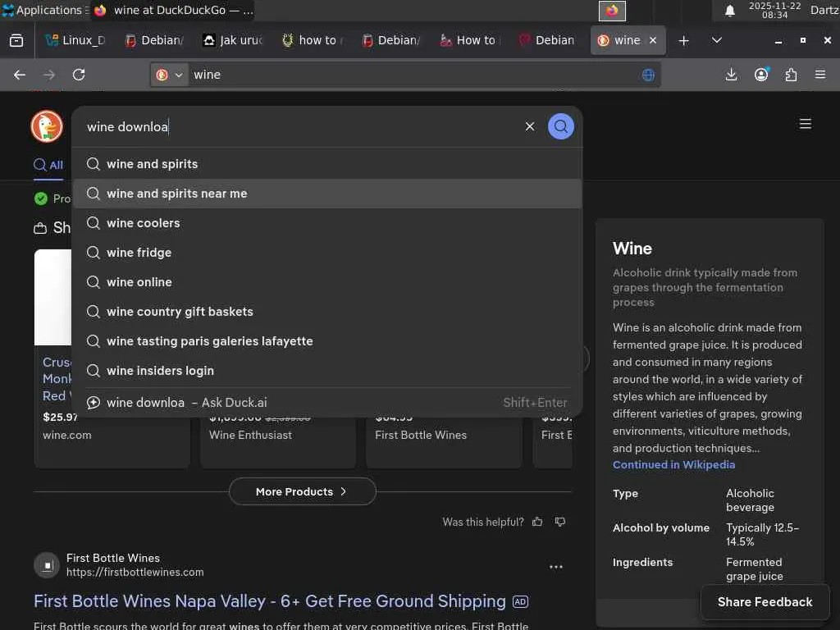Click Share Feedback button
The image size is (840, 630).
pos(765,601)
